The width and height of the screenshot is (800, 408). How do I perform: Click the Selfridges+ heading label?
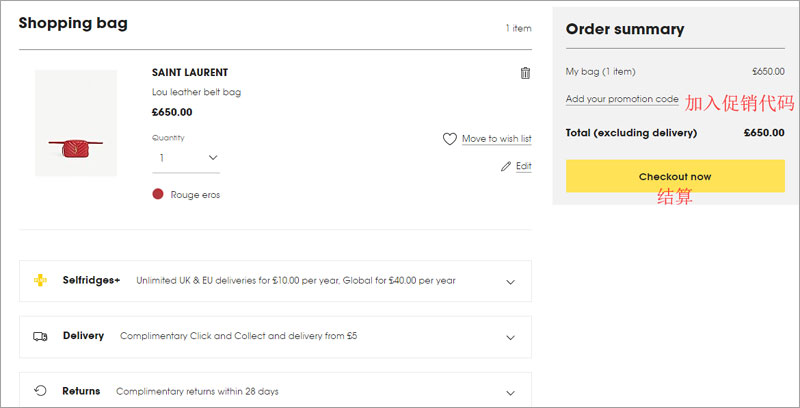pos(91,280)
